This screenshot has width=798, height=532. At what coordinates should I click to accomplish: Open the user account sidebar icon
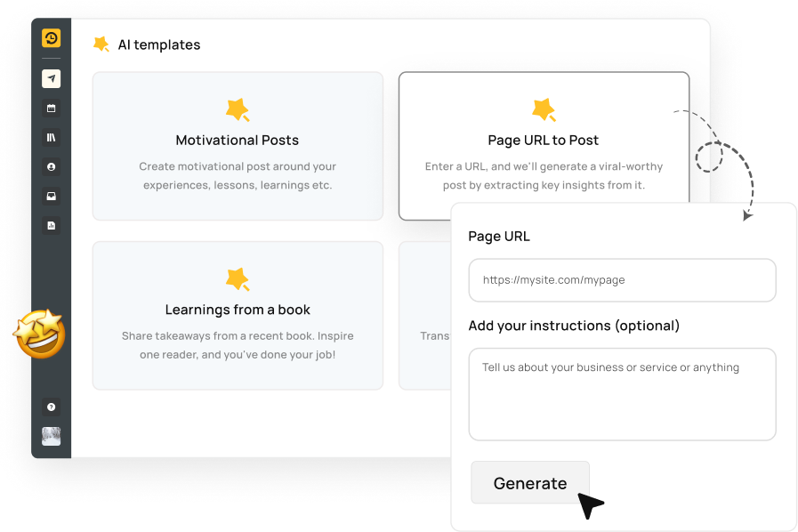click(x=51, y=166)
